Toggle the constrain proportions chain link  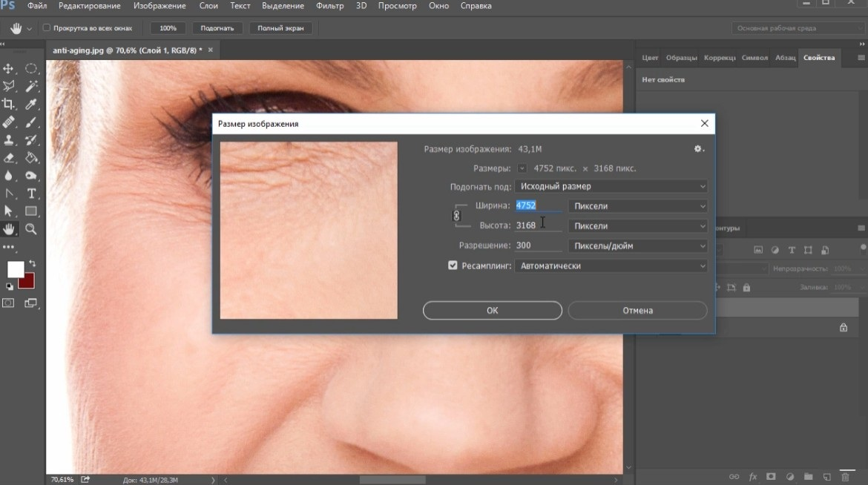pos(457,215)
